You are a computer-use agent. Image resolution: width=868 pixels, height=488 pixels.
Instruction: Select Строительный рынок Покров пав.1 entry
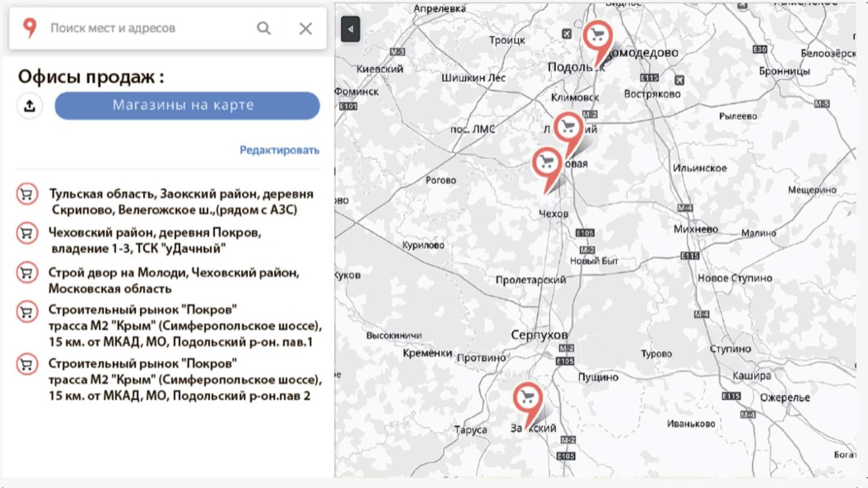185,326
